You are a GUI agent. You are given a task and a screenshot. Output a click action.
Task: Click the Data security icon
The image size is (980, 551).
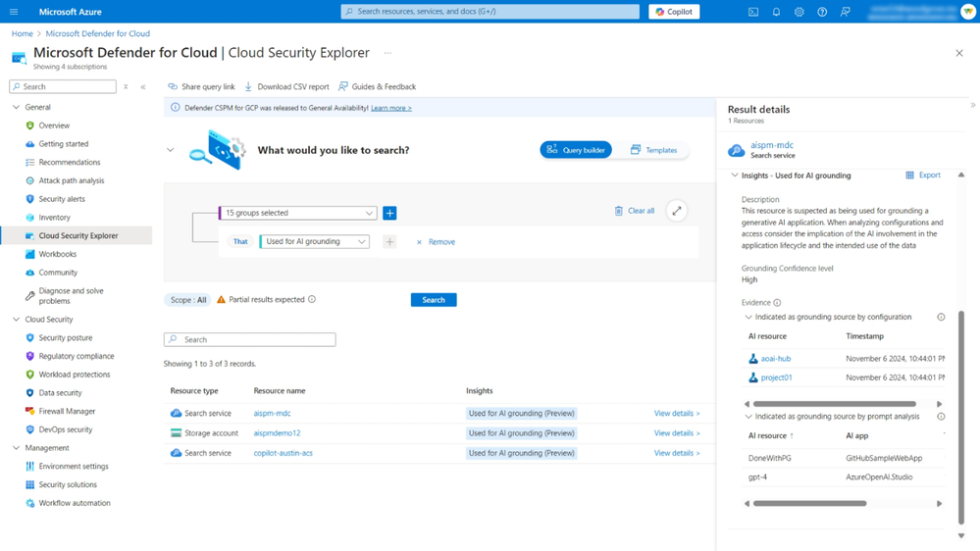tap(29, 393)
